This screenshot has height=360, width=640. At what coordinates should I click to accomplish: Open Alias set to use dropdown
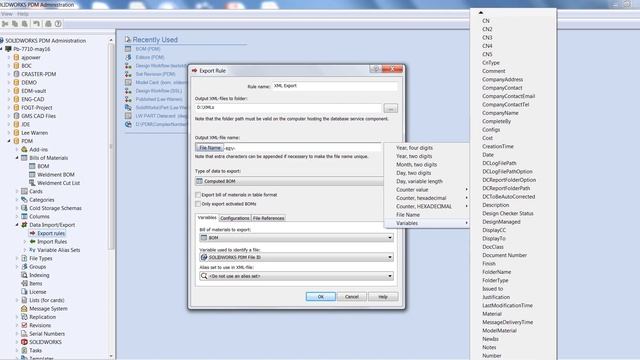(x=296, y=276)
